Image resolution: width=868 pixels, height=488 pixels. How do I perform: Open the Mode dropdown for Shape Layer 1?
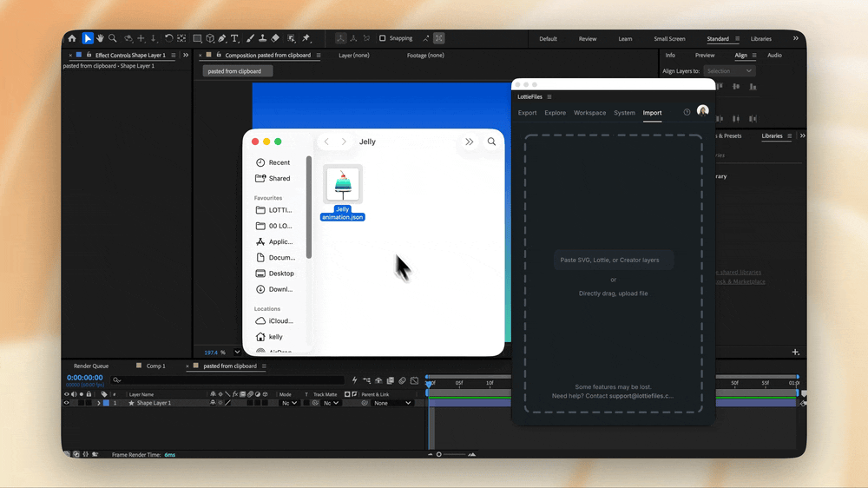tap(290, 403)
